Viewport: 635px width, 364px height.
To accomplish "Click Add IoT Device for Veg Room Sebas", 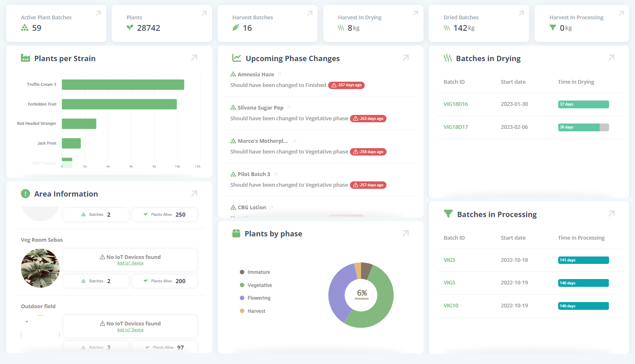I will (130, 263).
